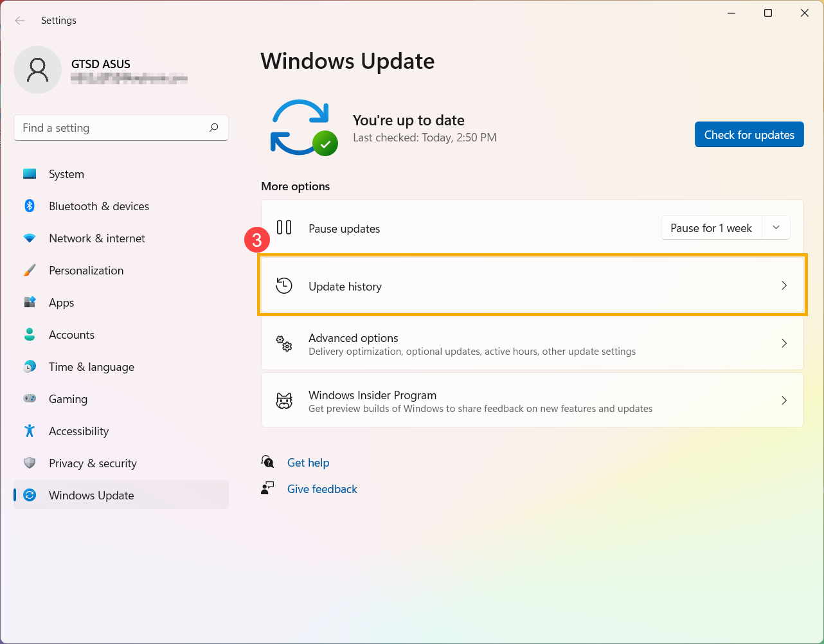
Task: Close the Settings window
Action: point(805,13)
